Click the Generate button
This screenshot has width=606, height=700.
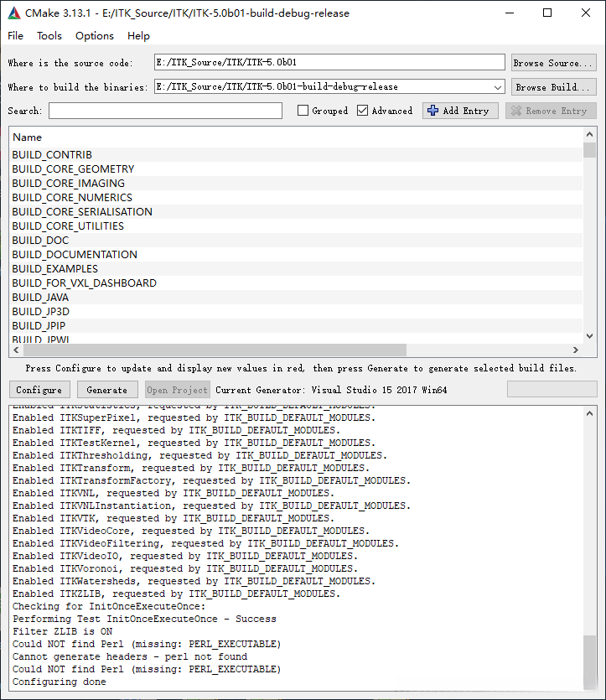(x=107, y=390)
